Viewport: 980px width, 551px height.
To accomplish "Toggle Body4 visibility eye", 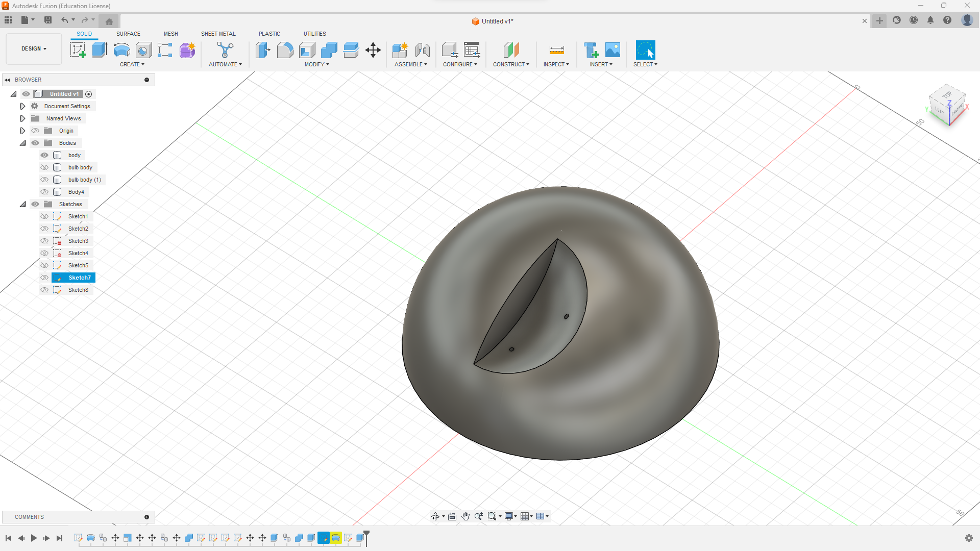I will tap(45, 192).
